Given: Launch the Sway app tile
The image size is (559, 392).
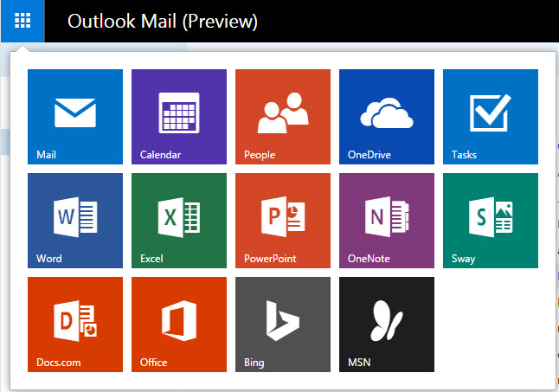Looking at the screenshot, I should coord(491,220).
